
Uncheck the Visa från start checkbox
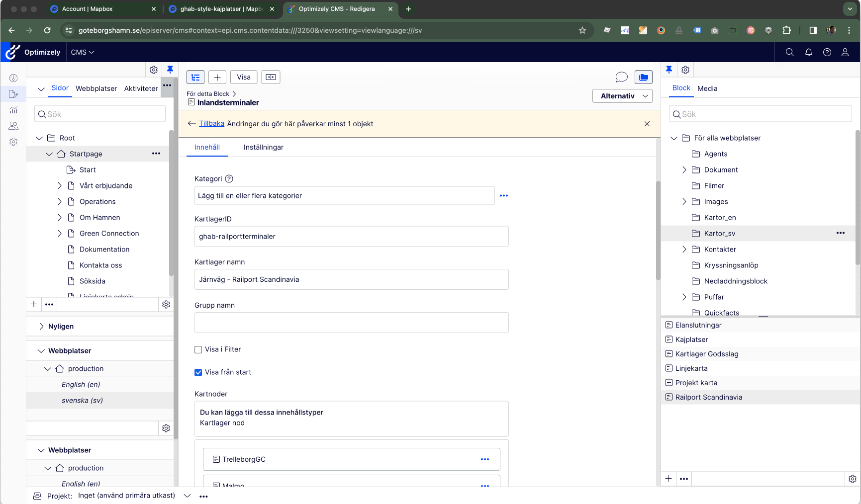click(x=198, y=372)
